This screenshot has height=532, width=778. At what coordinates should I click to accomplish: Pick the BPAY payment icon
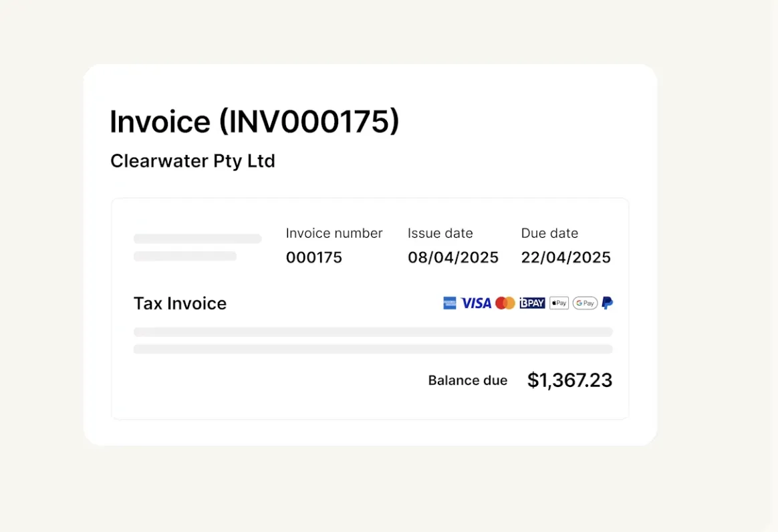533,303
